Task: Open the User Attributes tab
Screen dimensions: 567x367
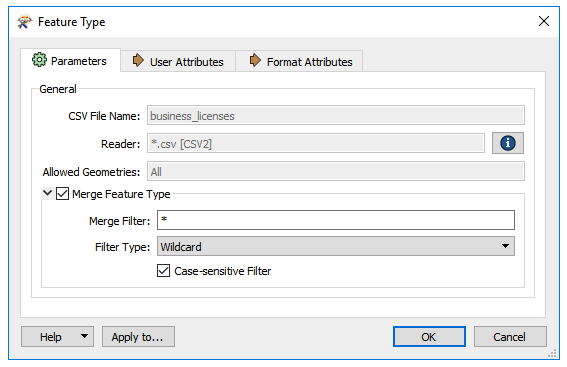Action: point(178,61)
